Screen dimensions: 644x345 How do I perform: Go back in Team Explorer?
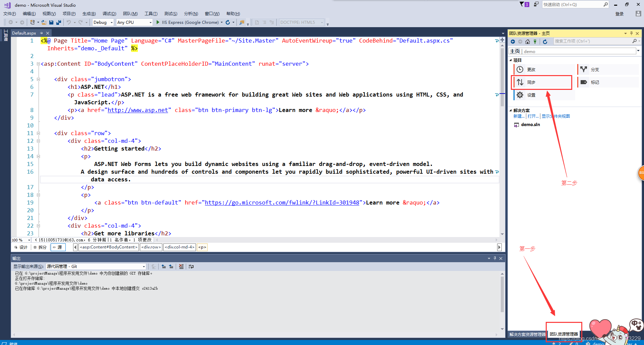coord(513,42)
